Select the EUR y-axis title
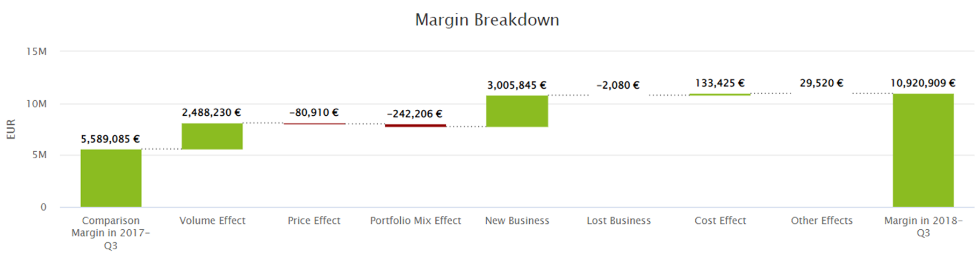Image resolution: width=980 pixels, height=253 pixels. tap(11, 129)
